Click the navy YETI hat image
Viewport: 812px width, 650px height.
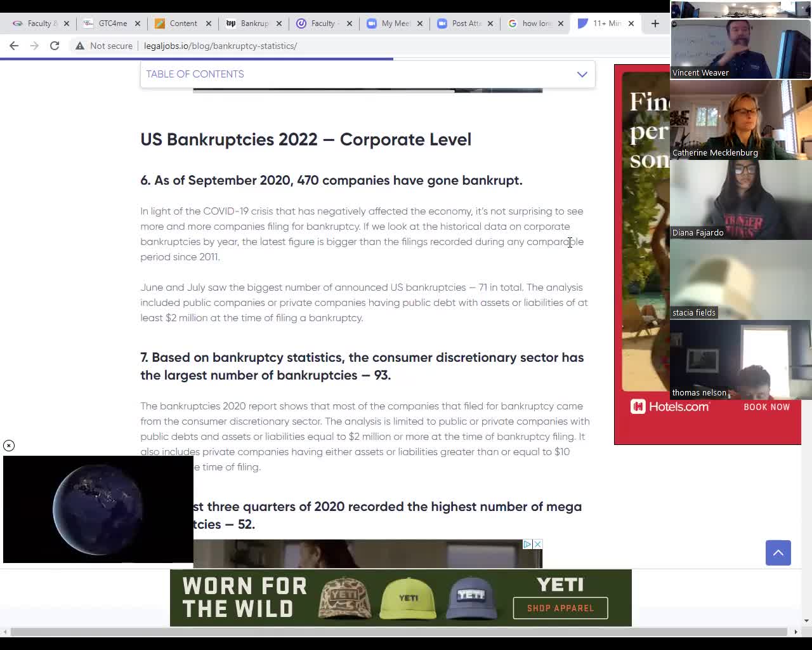[471, 598]
